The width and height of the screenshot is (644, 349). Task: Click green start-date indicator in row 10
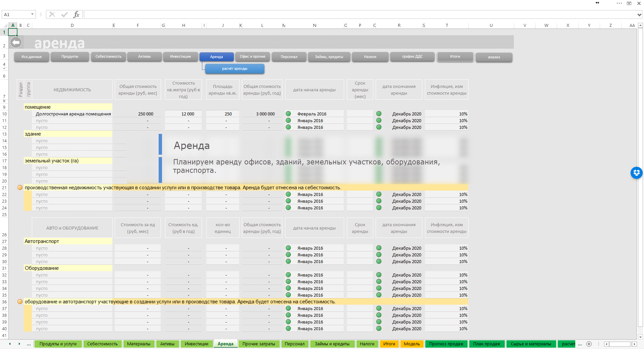pyautogui.click(x=288, y=114)
